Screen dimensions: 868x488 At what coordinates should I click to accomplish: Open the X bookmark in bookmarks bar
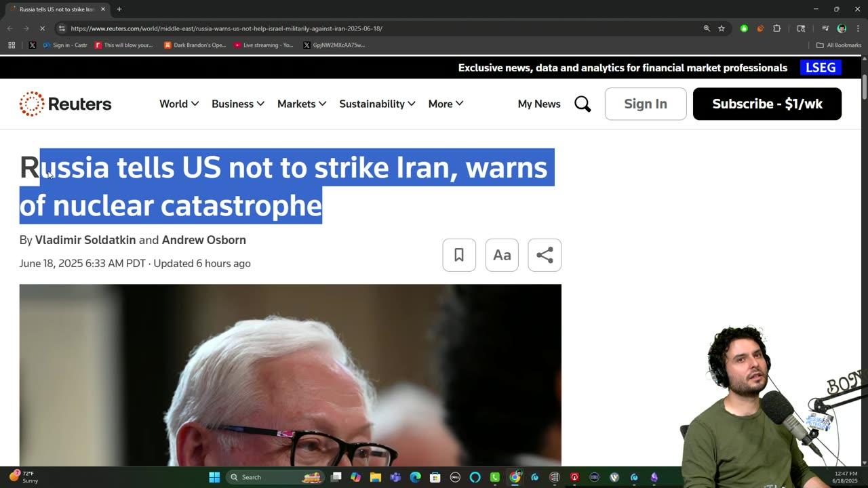32,45
